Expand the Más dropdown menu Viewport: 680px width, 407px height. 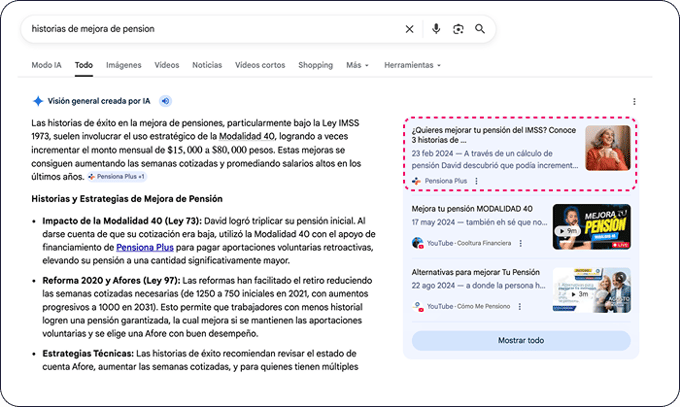tap(357, 65)
